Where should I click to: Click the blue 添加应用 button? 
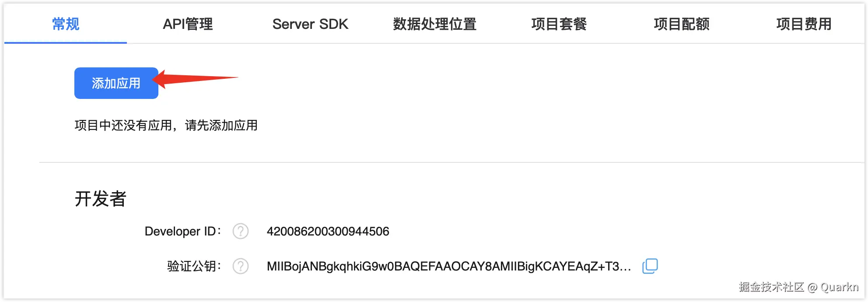pos(116,83)
